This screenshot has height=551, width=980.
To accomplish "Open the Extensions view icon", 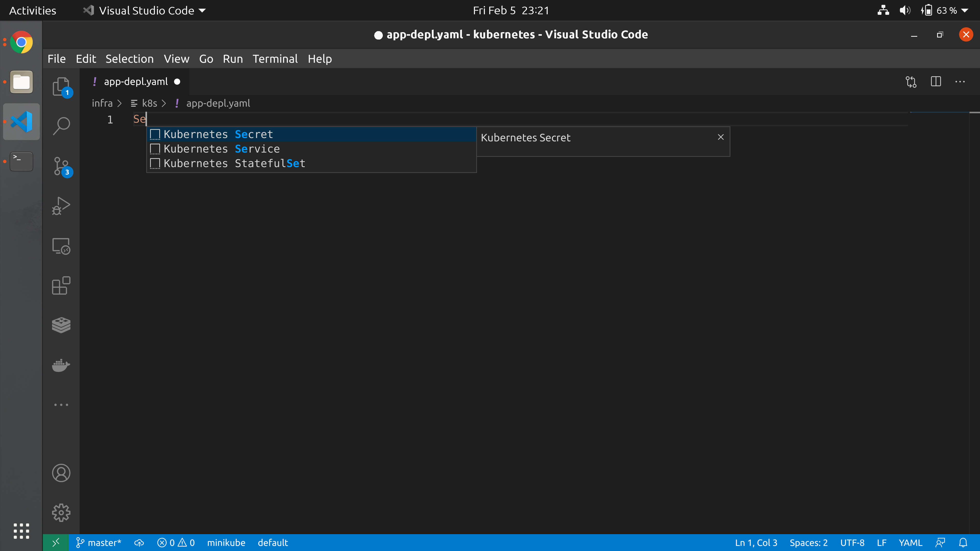I will (x=61, y=286).
